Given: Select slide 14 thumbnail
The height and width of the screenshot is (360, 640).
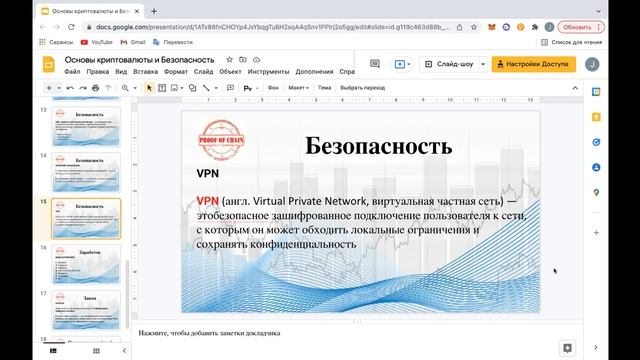Looking at the screenshot, I should pos(86,172).
